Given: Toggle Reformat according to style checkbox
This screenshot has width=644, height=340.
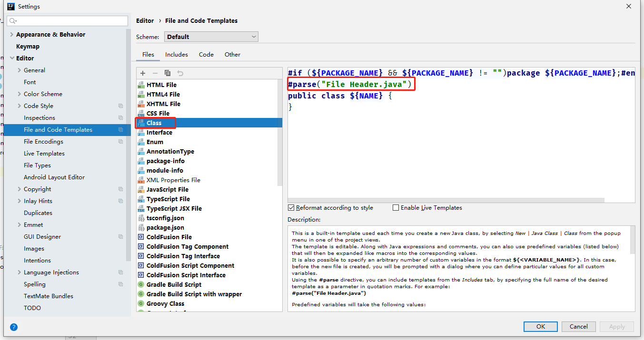Looking at the screenshot, I should tap(291, 208).
